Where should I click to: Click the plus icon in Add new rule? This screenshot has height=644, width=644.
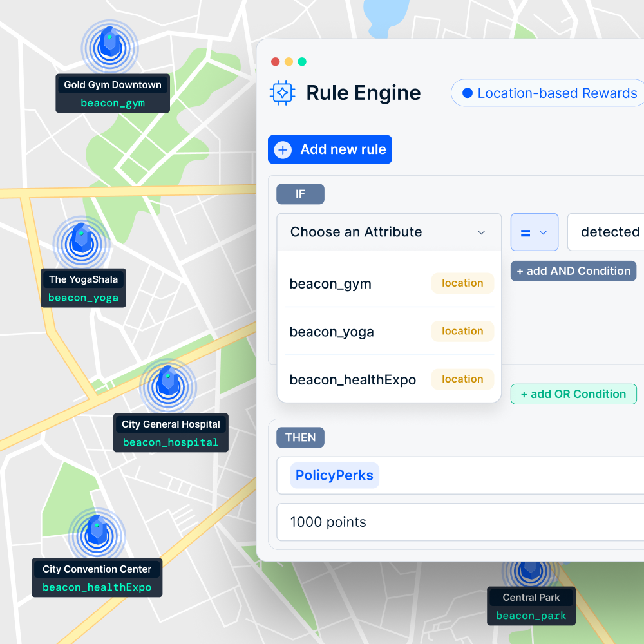click(x=283, y=149)
